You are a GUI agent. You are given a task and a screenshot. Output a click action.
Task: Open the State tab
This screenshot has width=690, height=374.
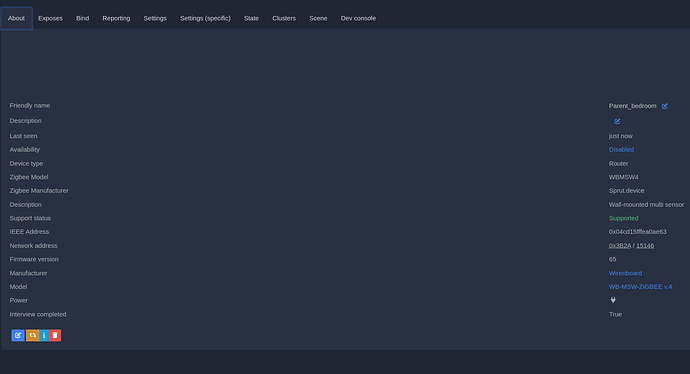pos(251,18)
